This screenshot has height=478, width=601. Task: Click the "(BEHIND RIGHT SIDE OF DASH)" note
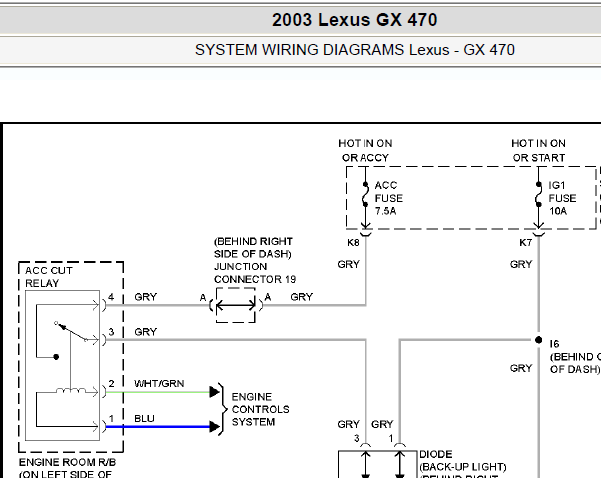point(253,248)
